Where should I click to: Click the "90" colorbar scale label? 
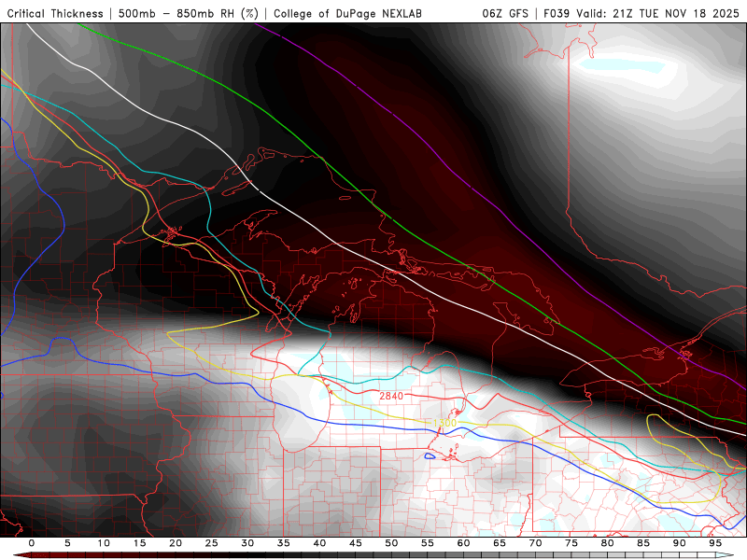pyautogui.click(x=680, y=543)
